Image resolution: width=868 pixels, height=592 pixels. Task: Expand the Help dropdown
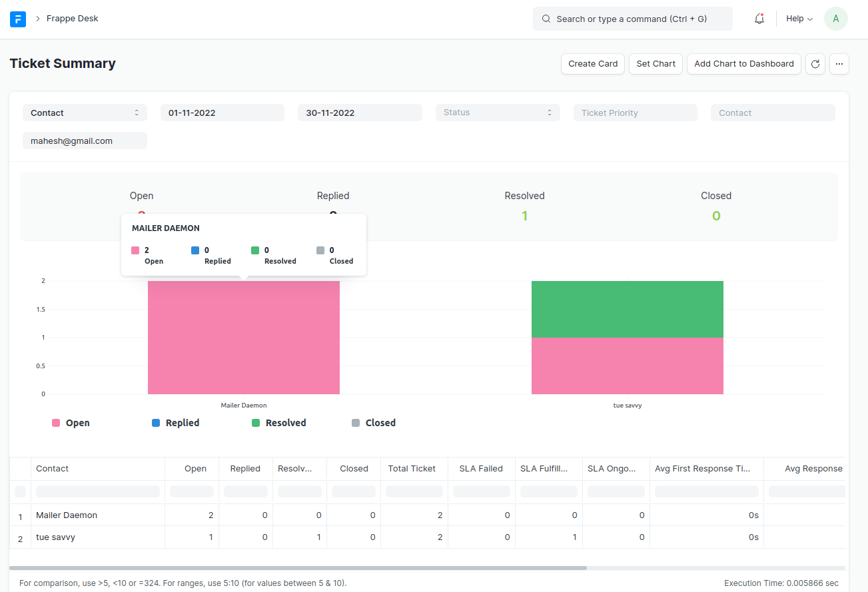[798, 19]
